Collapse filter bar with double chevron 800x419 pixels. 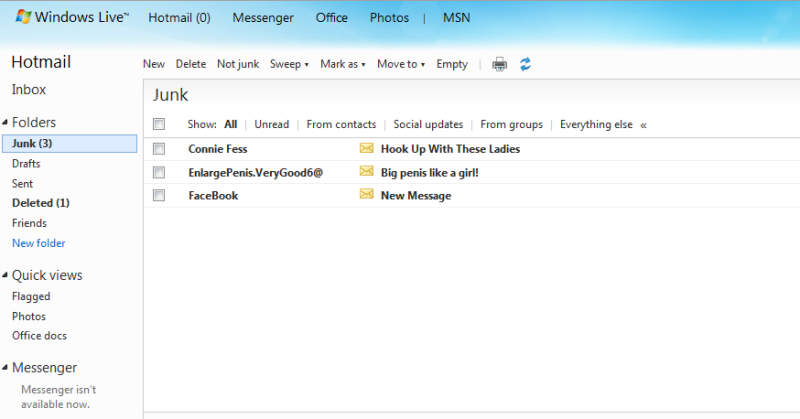click(x=643, y=125)
